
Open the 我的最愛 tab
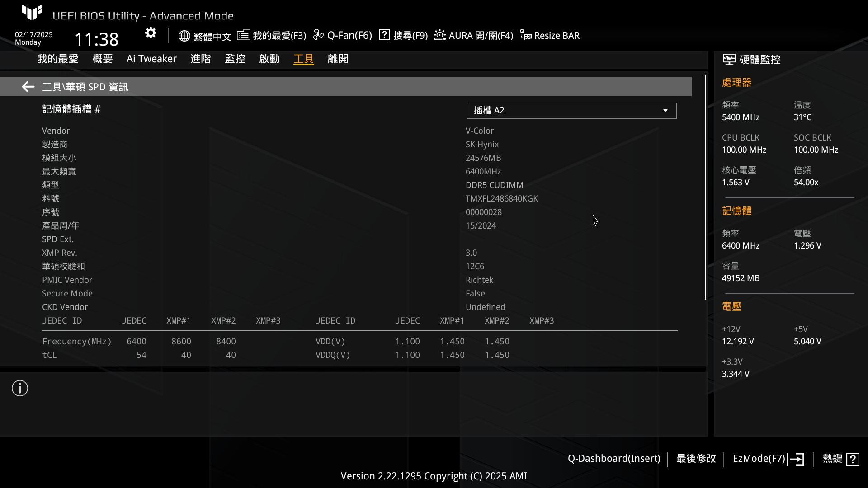pos(58,59)
